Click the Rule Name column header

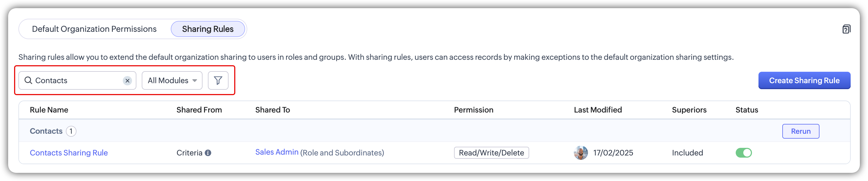[49, 110]
